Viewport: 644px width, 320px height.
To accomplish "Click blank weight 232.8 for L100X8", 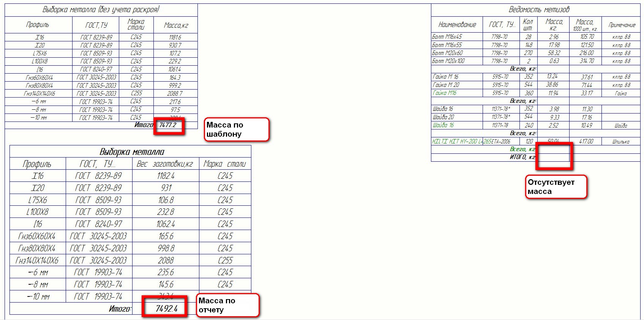I will click(166, 212).
